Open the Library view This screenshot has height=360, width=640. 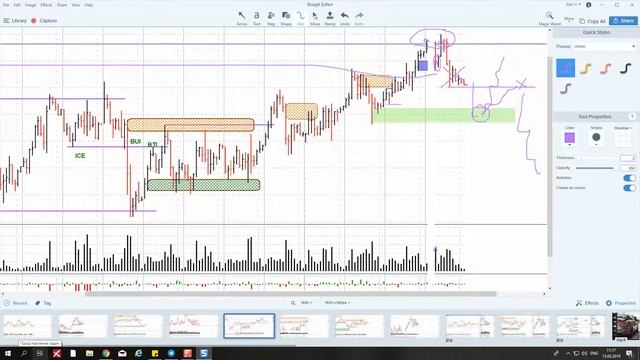coord(15,20)
